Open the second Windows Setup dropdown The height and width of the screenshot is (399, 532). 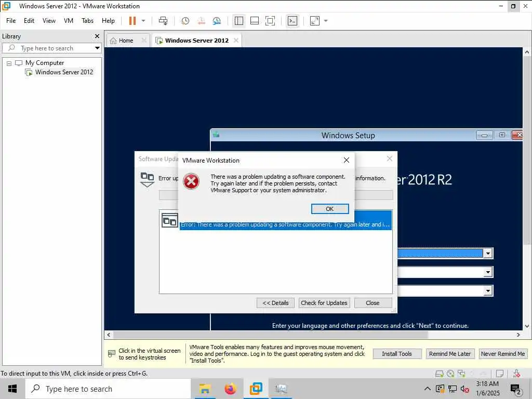(x=488, y=272)
